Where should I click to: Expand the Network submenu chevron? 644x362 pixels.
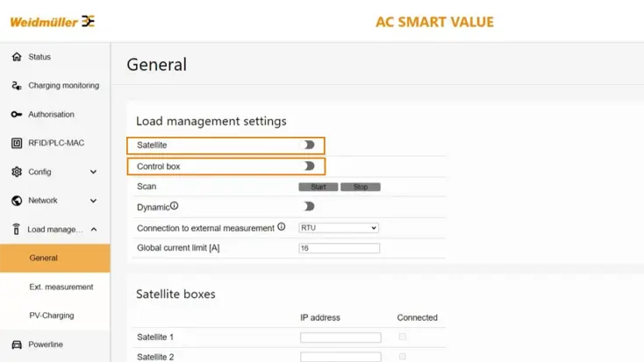[x=94, y=201]
